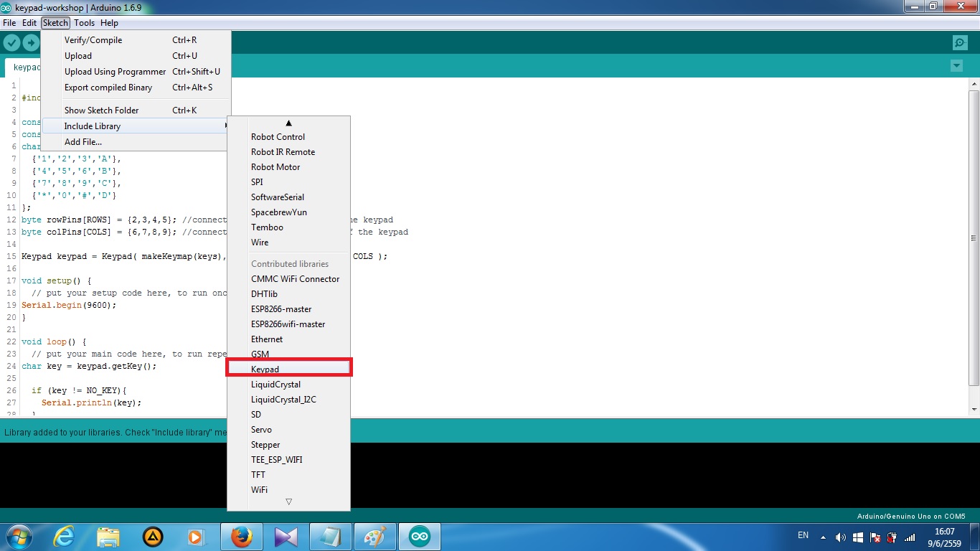The width and height of the screenshot is (980, 551).
Task: Click the Windows Start button
Action: (x=18, y=536)
